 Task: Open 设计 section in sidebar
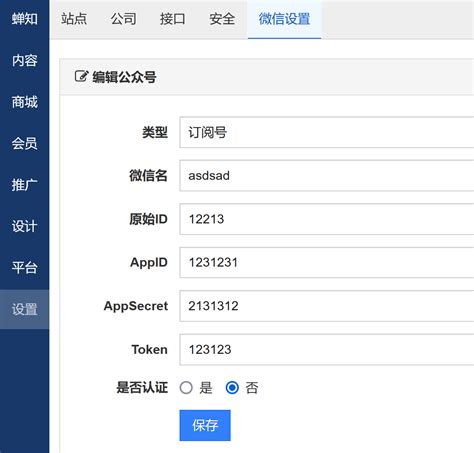[25, 226]
